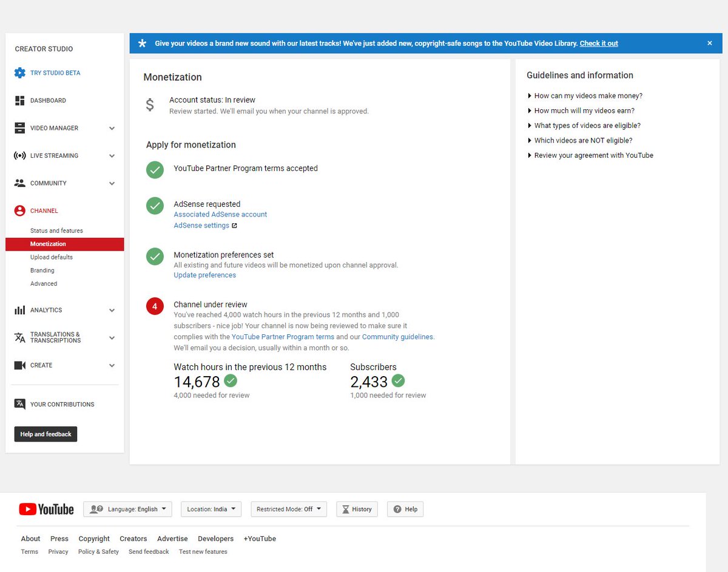The image size is (728, 572).
Task: Expand the Video Manager chevron
Action: [112, 129]
